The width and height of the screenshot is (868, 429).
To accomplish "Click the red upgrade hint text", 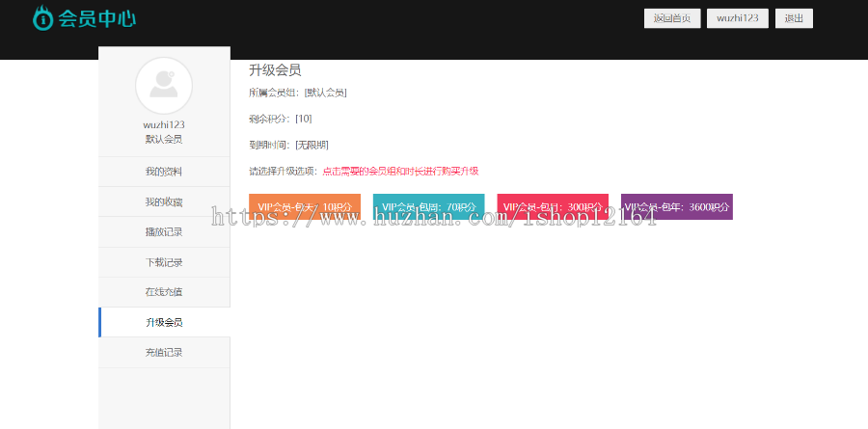I will pyautogui.click(x=399, y=171).
